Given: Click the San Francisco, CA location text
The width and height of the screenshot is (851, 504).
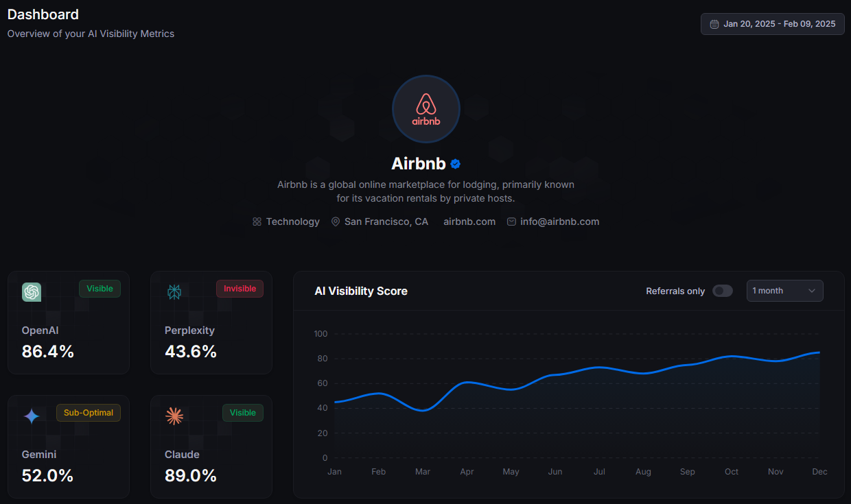Looking at the screenshot, I should click(386, 221).
